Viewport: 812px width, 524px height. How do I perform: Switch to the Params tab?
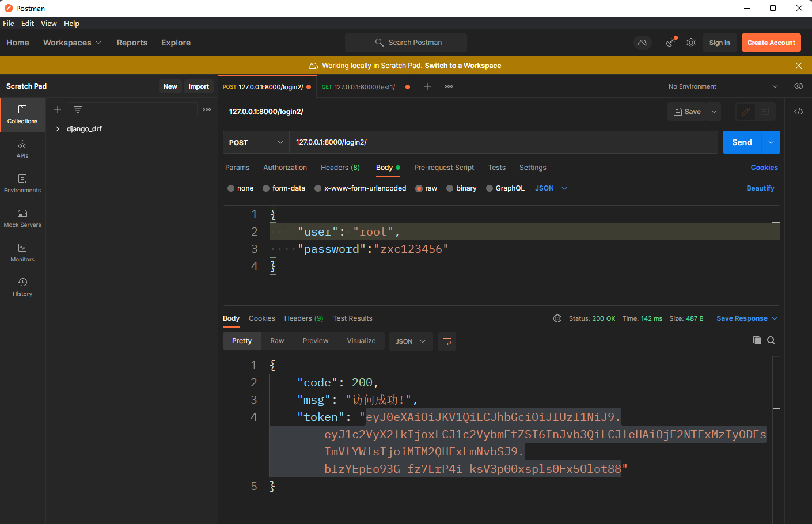click(x=237, y=168)
